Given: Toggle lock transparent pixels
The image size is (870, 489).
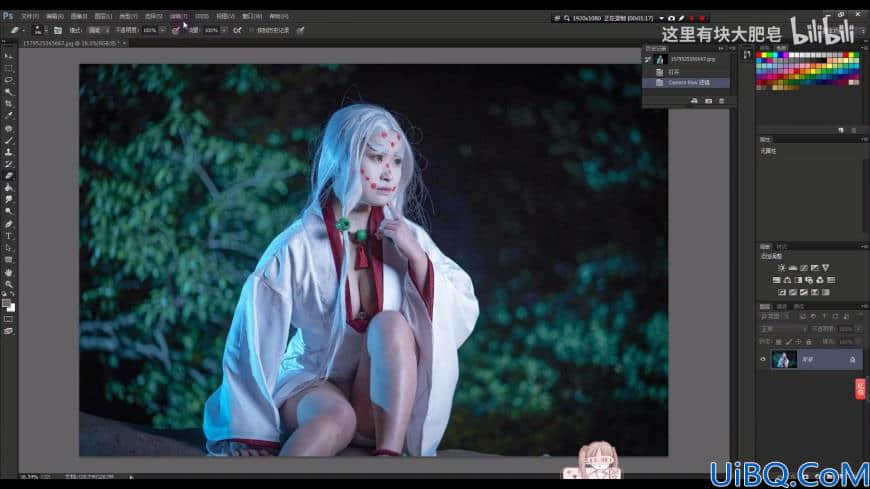Looking at the screenshot, I should (x=778, y=342).
